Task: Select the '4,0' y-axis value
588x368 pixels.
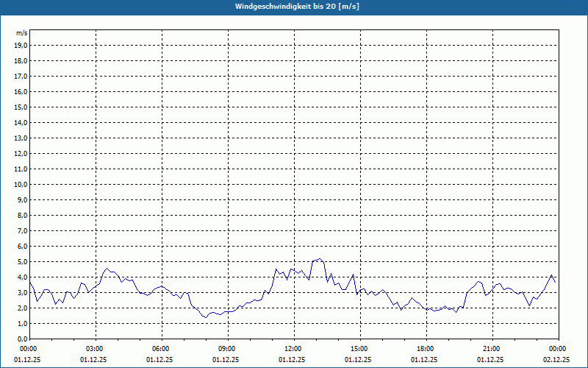Action: point(22,277)
